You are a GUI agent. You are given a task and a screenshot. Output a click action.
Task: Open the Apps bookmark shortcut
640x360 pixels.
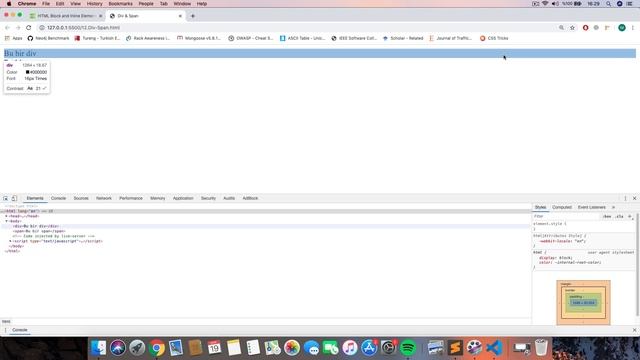tap(13, 38)
